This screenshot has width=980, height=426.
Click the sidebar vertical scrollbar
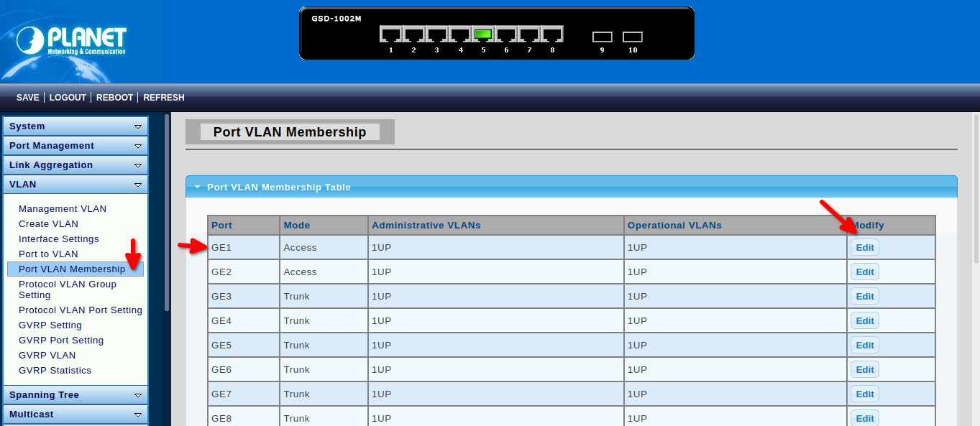point(167,216)
